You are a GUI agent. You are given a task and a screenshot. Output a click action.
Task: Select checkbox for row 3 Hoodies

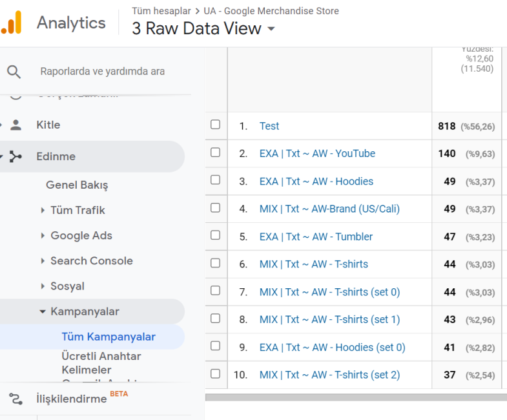coord(215,180)
